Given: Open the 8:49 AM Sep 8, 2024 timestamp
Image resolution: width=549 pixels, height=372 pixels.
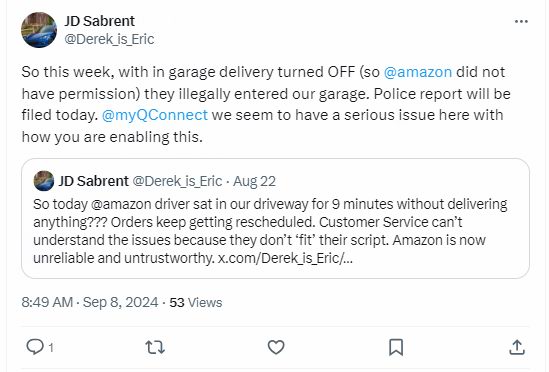Looking at the screenshot, I should coord(90,302).
